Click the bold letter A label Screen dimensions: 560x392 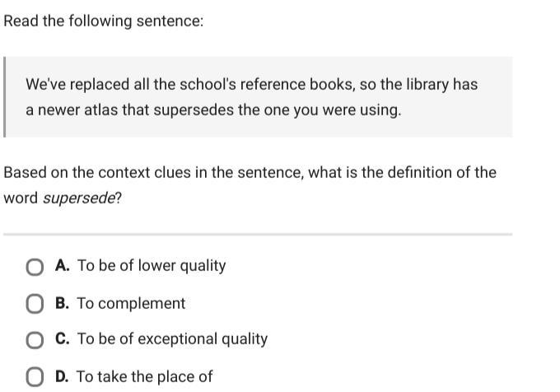click(x=62, y=265)
